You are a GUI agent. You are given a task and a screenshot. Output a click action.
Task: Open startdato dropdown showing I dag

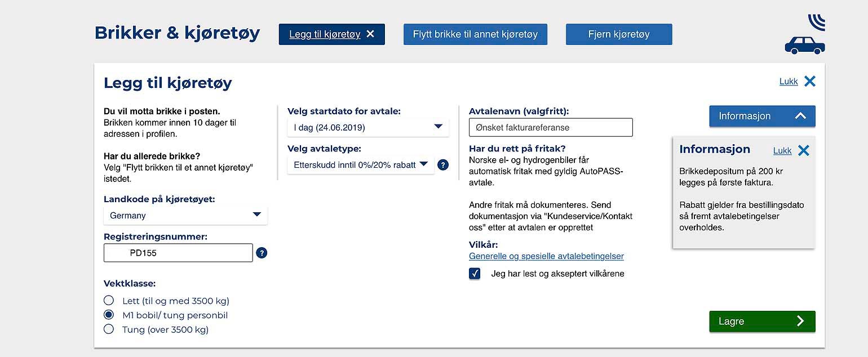(368, 127)
